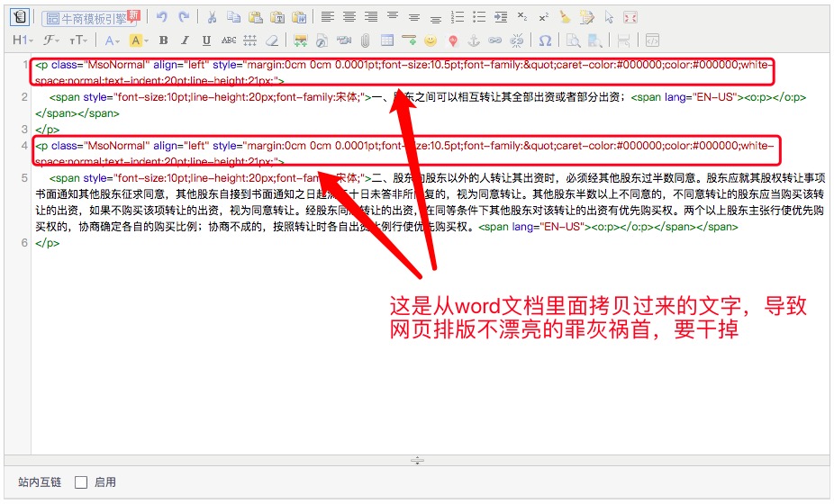
Task: Insert a media video
Action: (x=344, y=40)
